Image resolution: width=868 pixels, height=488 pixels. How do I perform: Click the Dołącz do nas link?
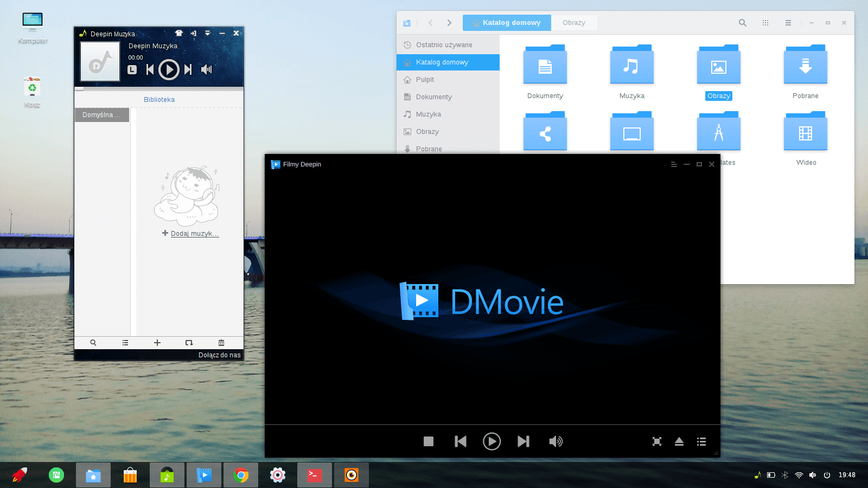[219, 355]
